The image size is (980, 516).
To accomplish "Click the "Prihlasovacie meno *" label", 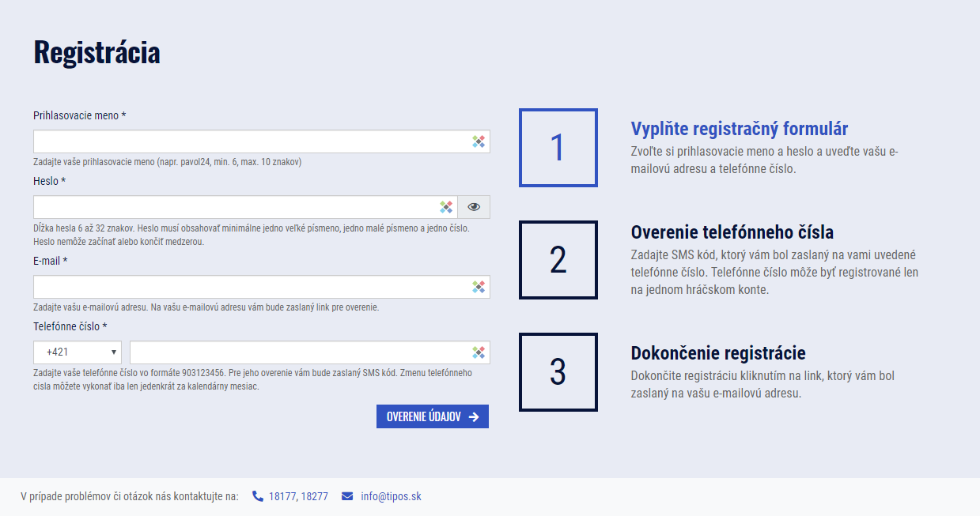I will [x=80, y=115].
